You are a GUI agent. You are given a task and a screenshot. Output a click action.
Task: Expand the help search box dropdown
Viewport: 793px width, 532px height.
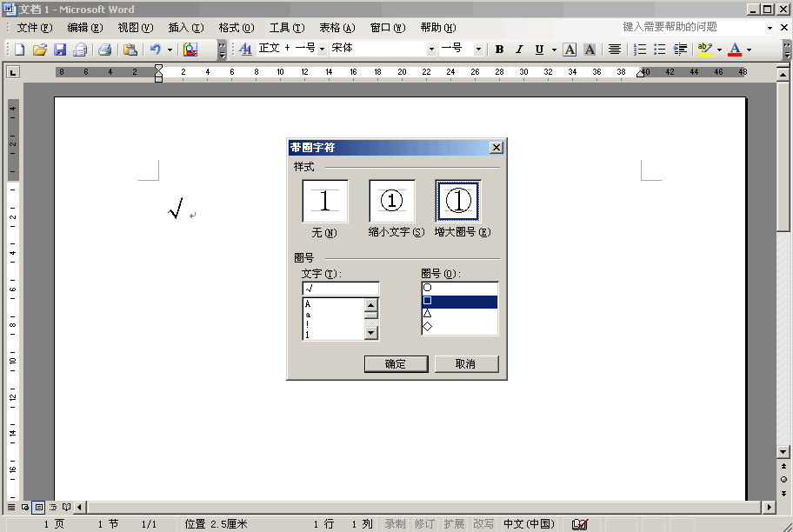tap(770, 28)
